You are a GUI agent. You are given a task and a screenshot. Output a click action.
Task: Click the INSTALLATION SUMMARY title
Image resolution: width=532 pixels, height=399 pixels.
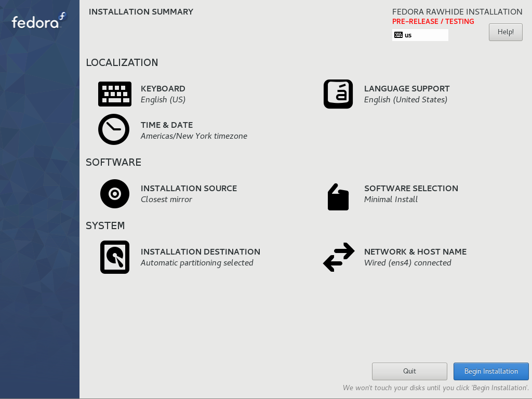pyautogui.click(x=141, y=12)
